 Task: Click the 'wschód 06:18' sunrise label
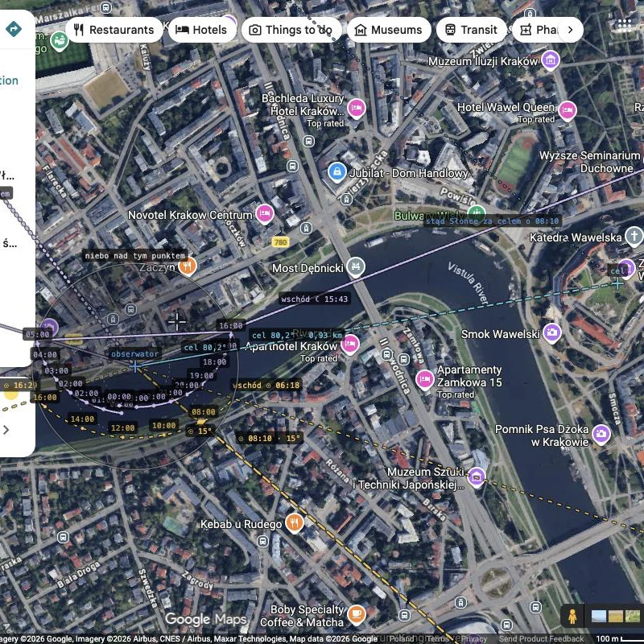pos(266,386)
